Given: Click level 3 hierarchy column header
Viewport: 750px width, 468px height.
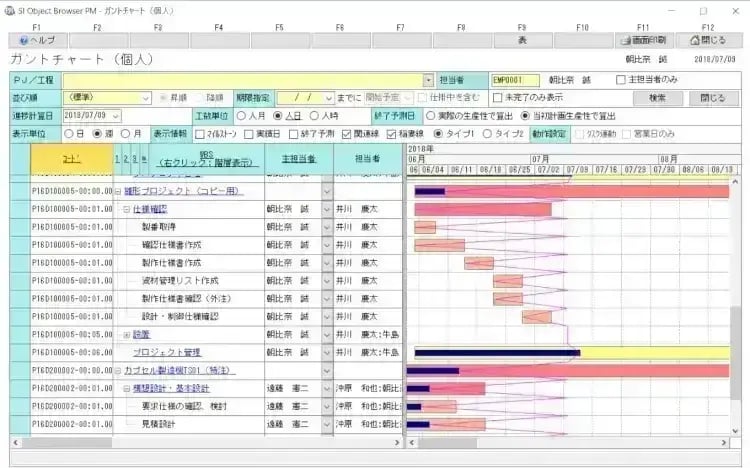Looking at the screenshot, I should [134, 158].
